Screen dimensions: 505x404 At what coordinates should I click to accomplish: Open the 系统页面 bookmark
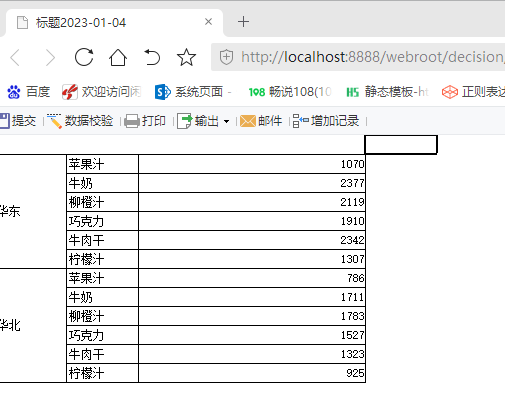pyautogui.click(x=194, y=92)
